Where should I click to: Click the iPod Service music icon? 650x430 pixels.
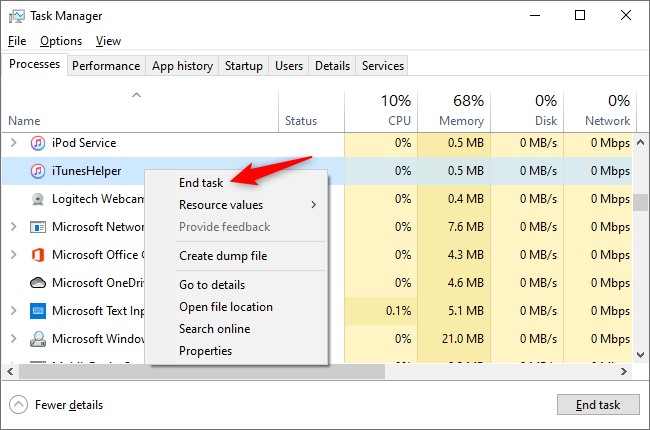38,143
